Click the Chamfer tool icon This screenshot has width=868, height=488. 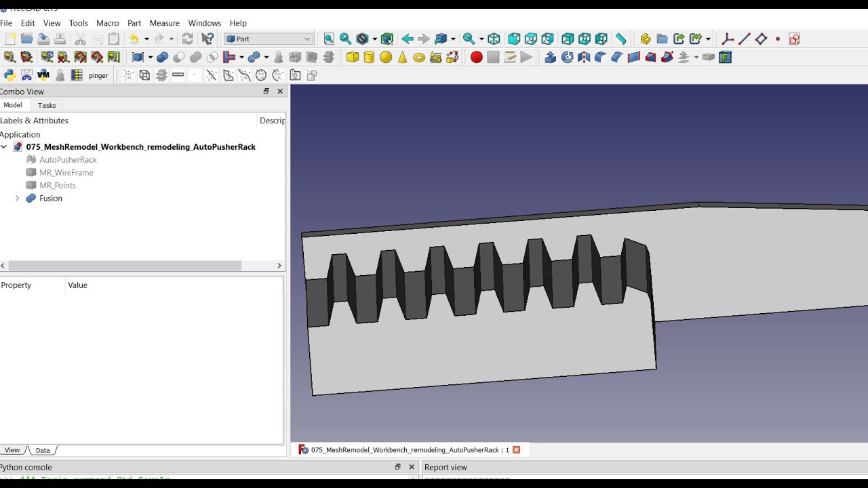pyautogui.click(x=617, y=58)
